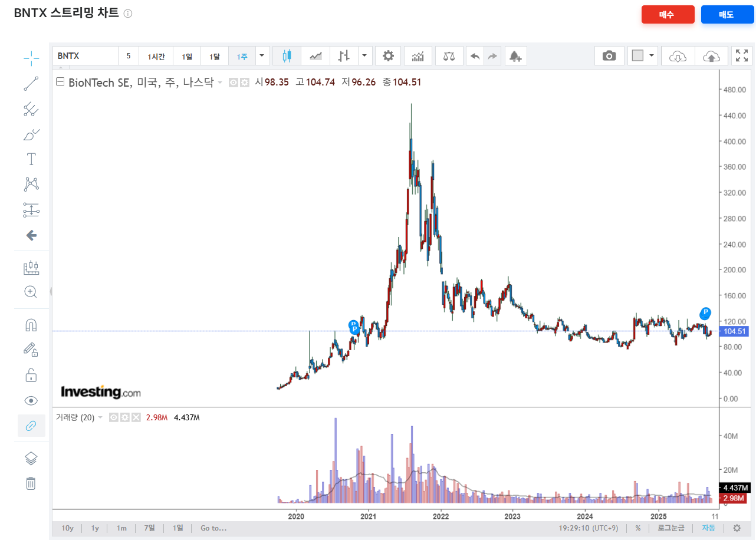
Task: Open the XABCD pattern tool
Action: click(x=31, y=185)
